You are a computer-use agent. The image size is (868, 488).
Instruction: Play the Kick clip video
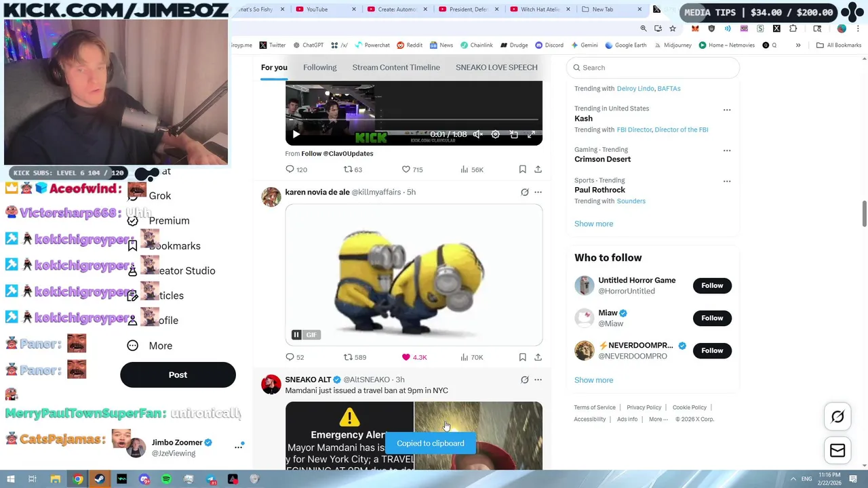pyautogui.click(x=296, y=134)
